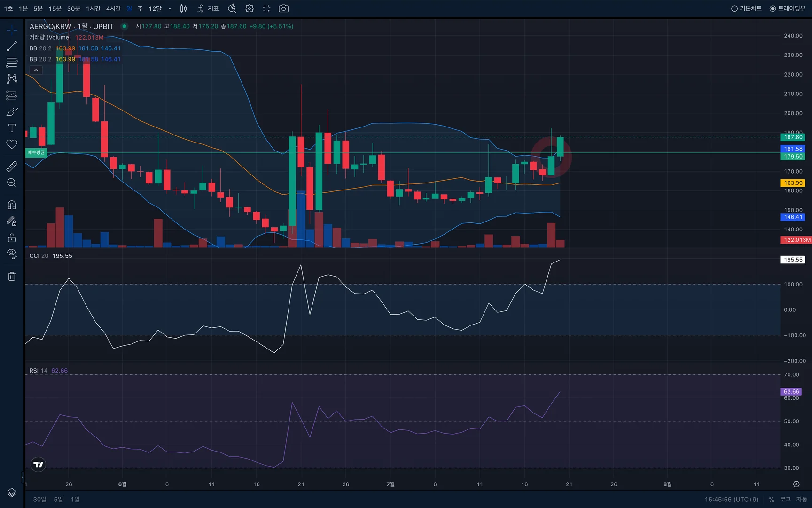Open timezone menu at 15:45:56 (UTC+9)
812x508 pixels.
[731, 500]
